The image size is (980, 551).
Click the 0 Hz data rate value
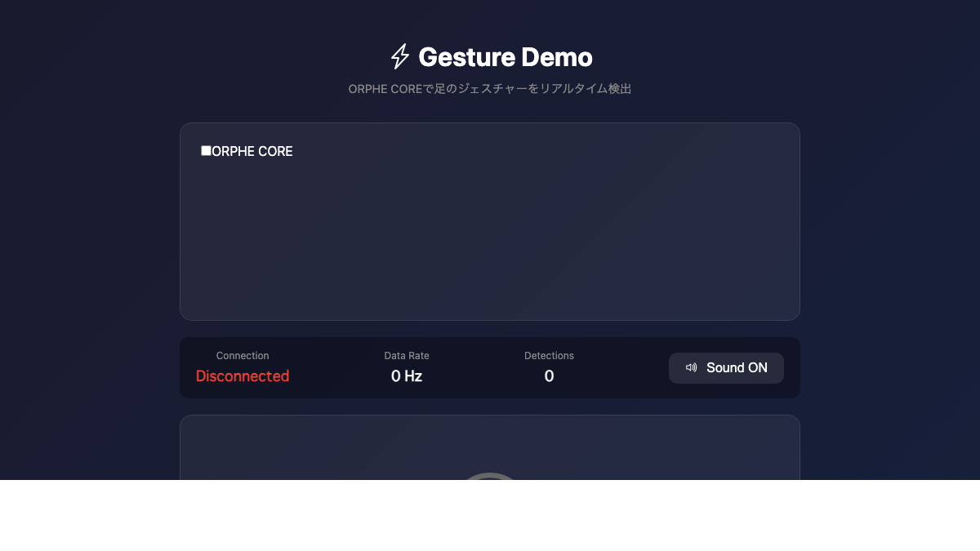(x=407, y=376)
